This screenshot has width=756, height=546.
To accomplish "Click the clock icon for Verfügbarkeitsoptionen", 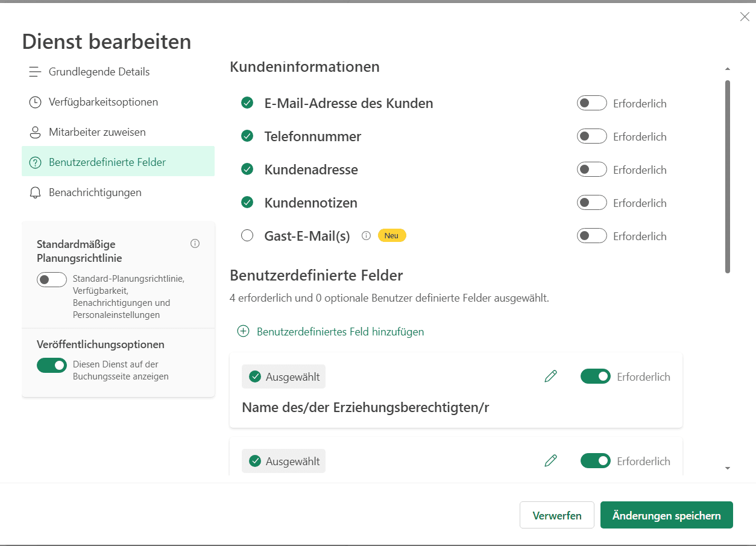I will point(35,102).
